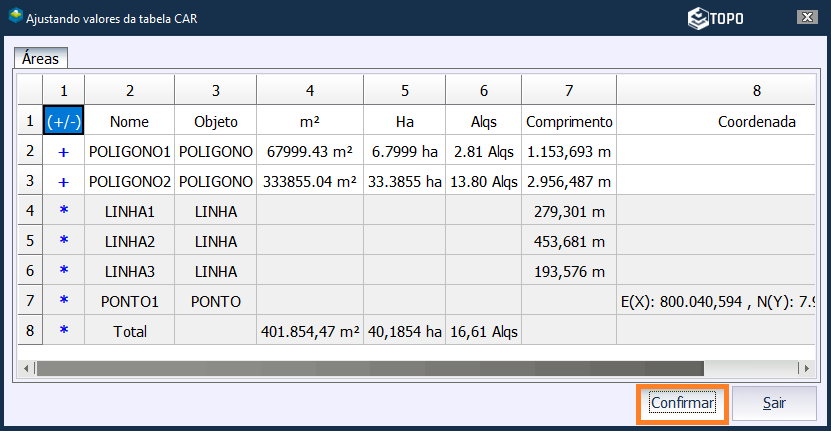Select LINHA2 length 453,681 m cell

click(568, 242)
